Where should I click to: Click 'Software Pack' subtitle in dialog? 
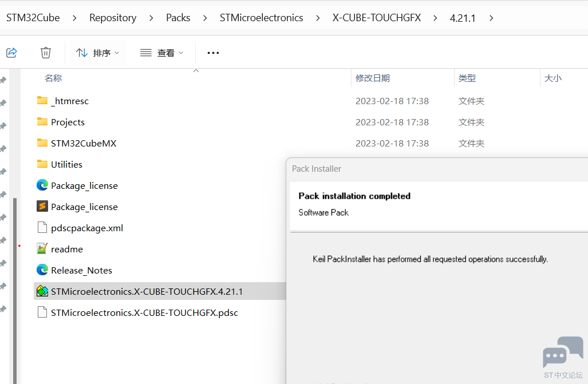(323, 213)
